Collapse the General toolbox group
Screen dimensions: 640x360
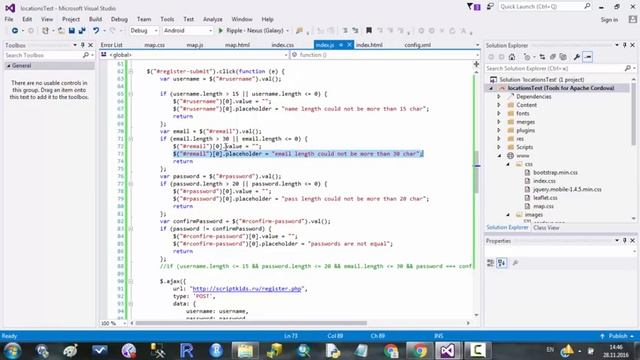9,66
